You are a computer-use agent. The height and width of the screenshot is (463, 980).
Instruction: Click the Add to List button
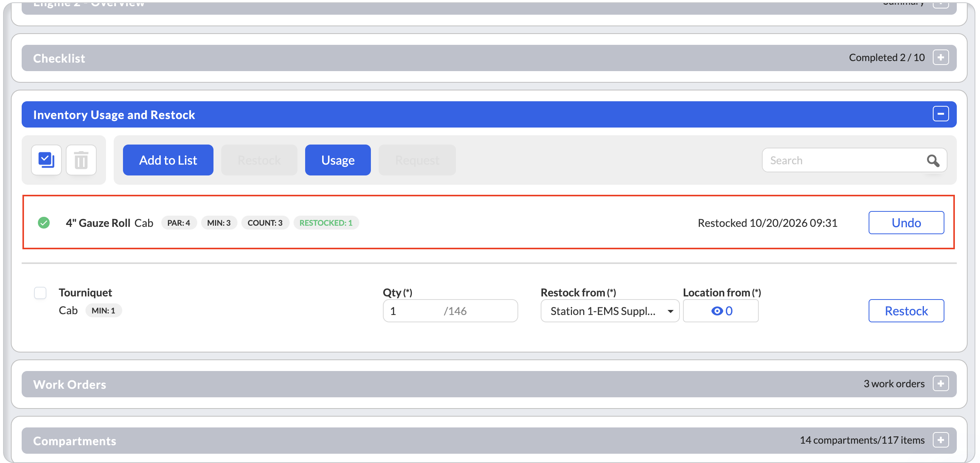point(168,160)
